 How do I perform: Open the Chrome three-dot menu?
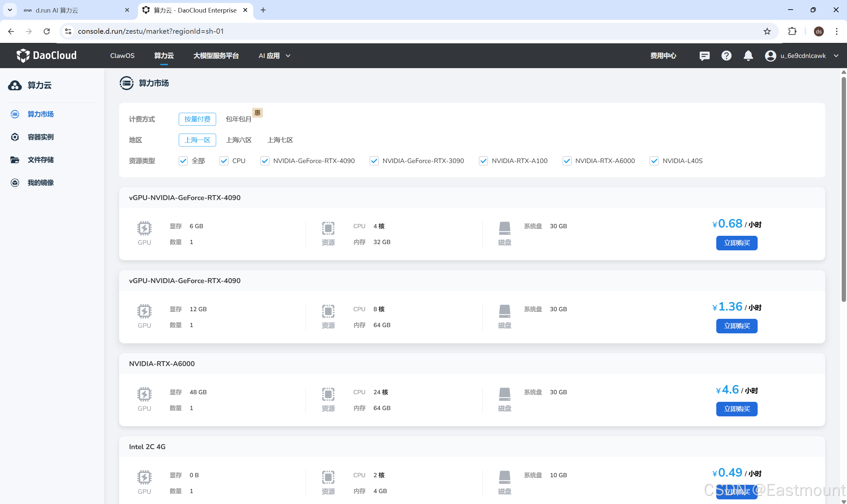coord(836,31)
